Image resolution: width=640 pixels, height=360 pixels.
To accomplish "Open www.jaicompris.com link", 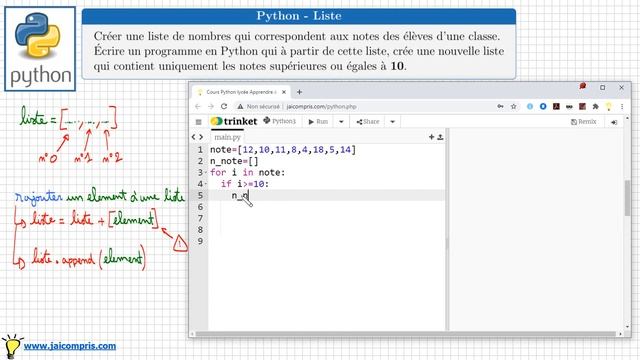I will pyautogui.click(x=70, y=346).
